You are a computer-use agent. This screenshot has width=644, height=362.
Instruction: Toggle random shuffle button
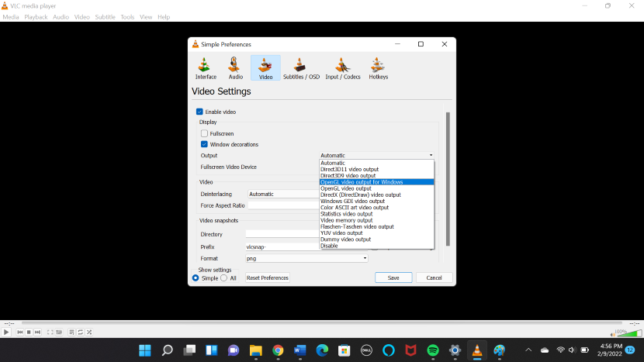click(x=89, y=332)
